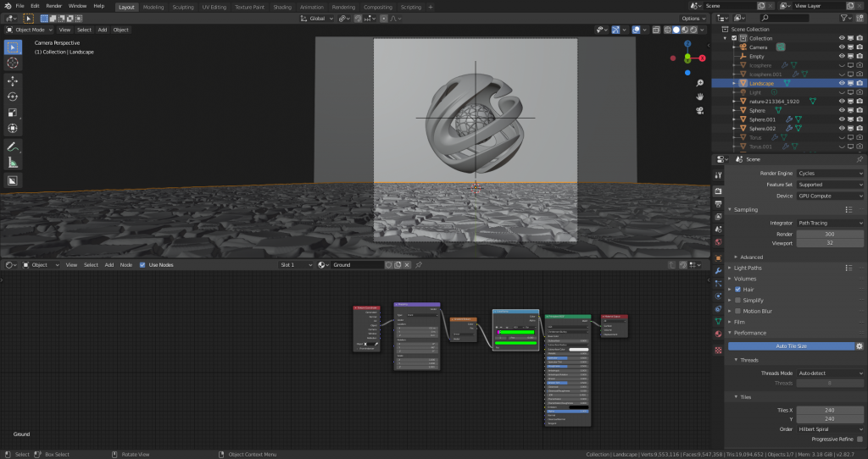The height and width of the screenshot is (459, 868).
Task: Open the Integrator Path Tracing dropdown
Action: point(830,223)
